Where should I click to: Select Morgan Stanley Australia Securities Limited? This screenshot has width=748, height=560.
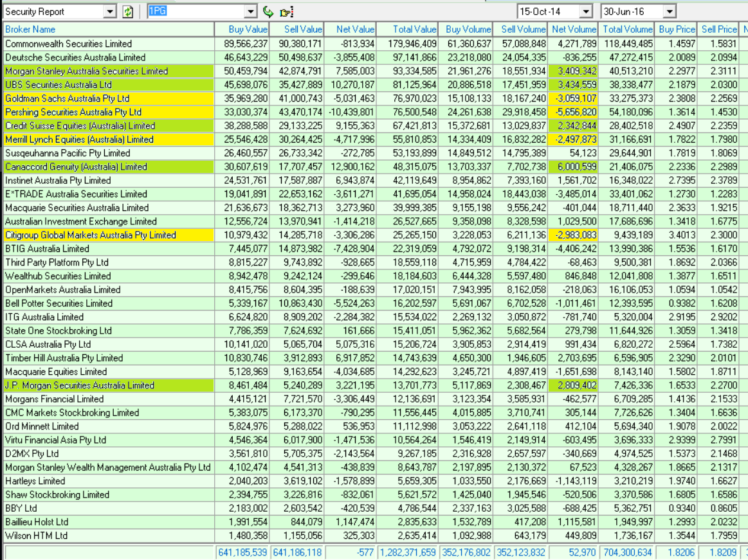(108, 71)
